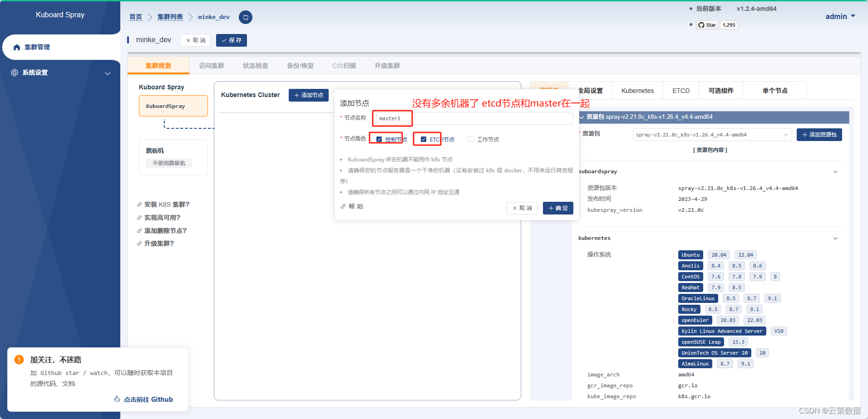The width and height of the screenshot is (868, 419).
Task: Select the 全局设置 settings tab
Action: click(590, 91)
